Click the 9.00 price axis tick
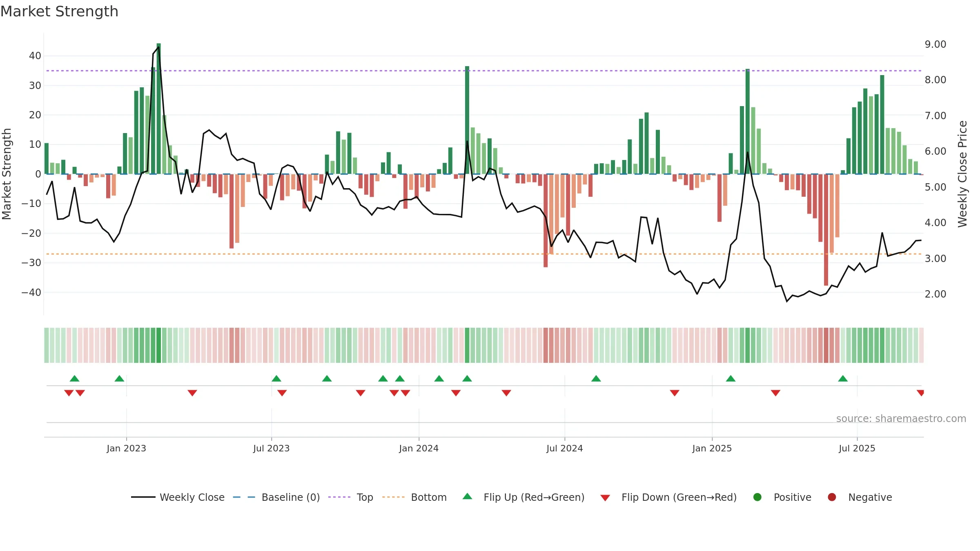980x551 pixels. coord(935,44)
